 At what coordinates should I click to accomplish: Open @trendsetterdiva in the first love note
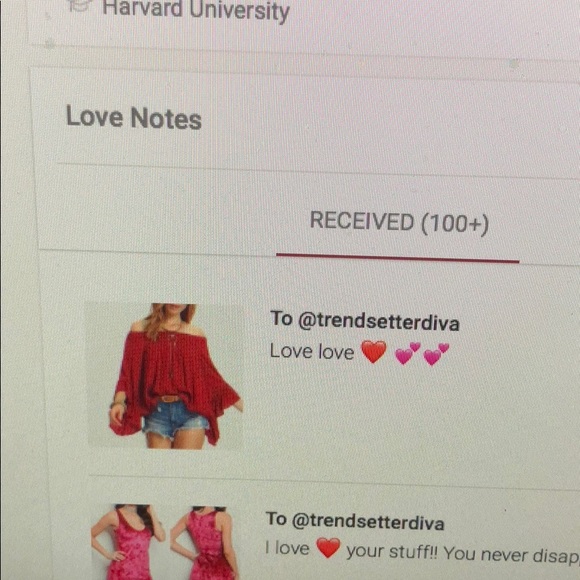click(378, 321)
